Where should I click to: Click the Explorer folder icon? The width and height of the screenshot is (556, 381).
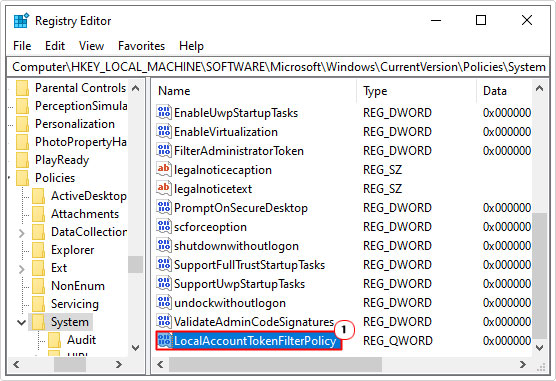pyautogui.click(x=38, y=250)
